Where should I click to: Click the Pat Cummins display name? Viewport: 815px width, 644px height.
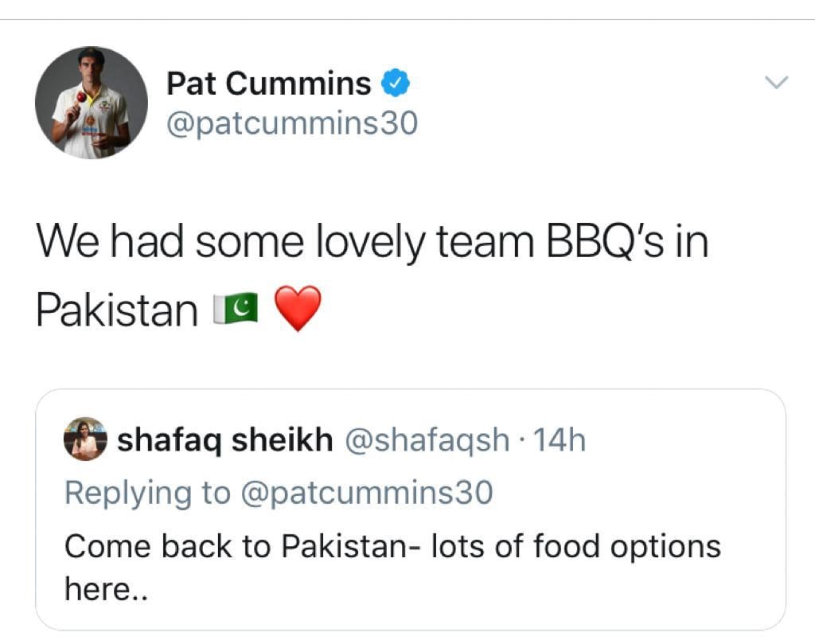click(x=268, y=83)
